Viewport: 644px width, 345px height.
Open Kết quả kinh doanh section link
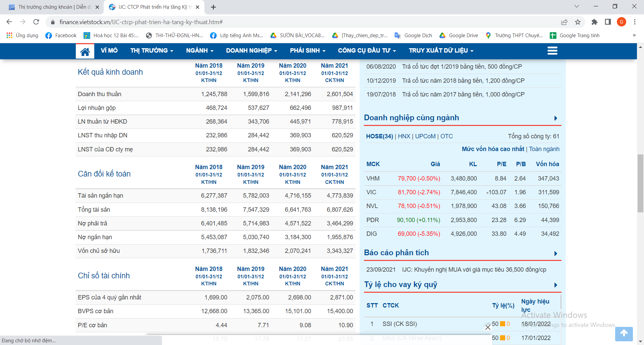110,72
